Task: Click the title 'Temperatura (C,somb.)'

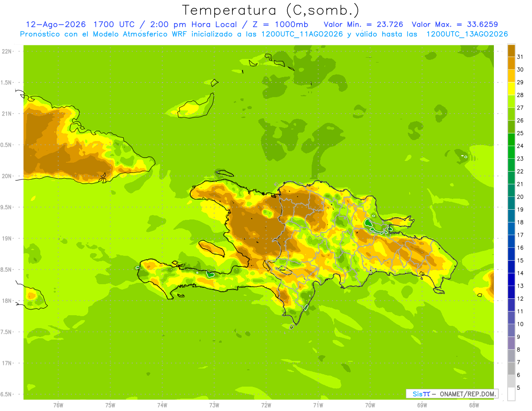Action: tap(271, 11)
